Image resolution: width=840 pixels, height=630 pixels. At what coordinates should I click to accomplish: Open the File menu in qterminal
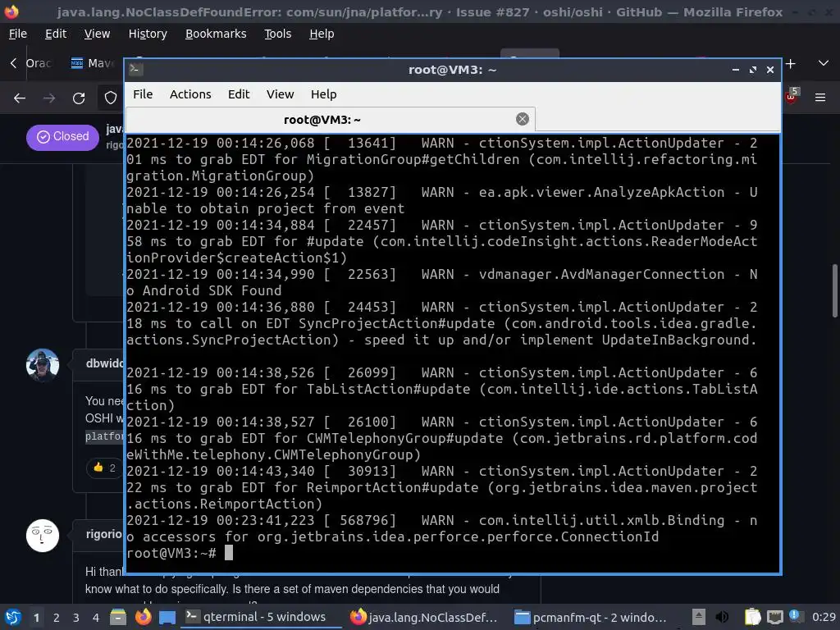click(x=143, y=94)
